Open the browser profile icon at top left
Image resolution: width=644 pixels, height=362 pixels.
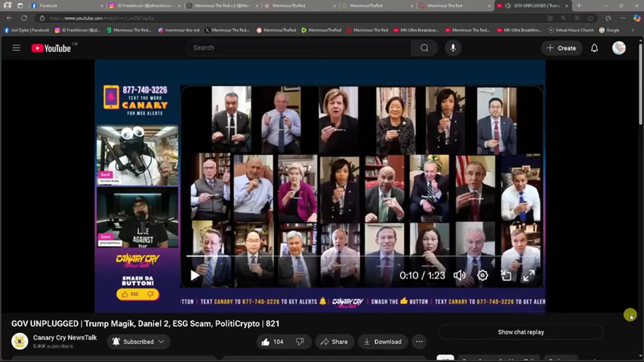(7, 6)
